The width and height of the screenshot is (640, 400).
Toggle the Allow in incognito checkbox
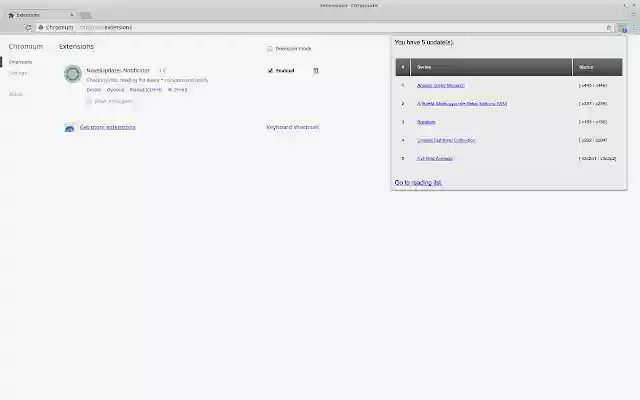[x=89, y=101]
